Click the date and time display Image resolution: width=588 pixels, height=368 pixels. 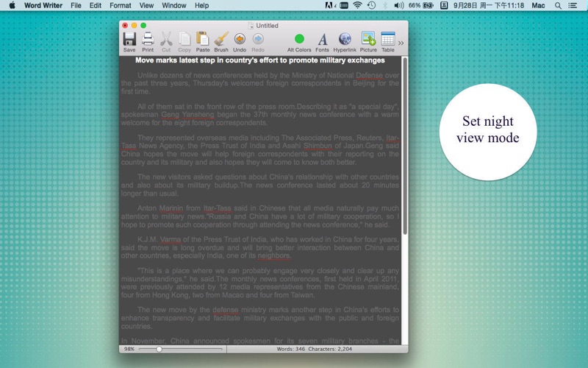(x=489, y=5)
